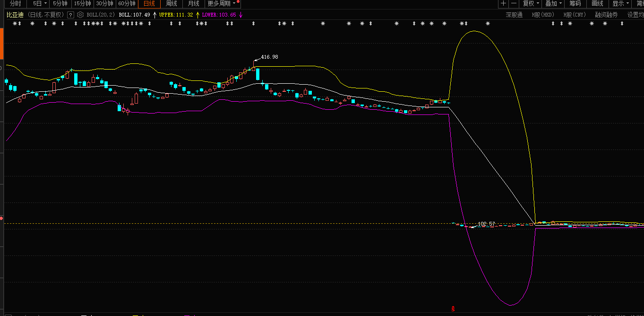Click the 416.98 high price label
This screenshot has height=316, width=644.
click(269, 57)
